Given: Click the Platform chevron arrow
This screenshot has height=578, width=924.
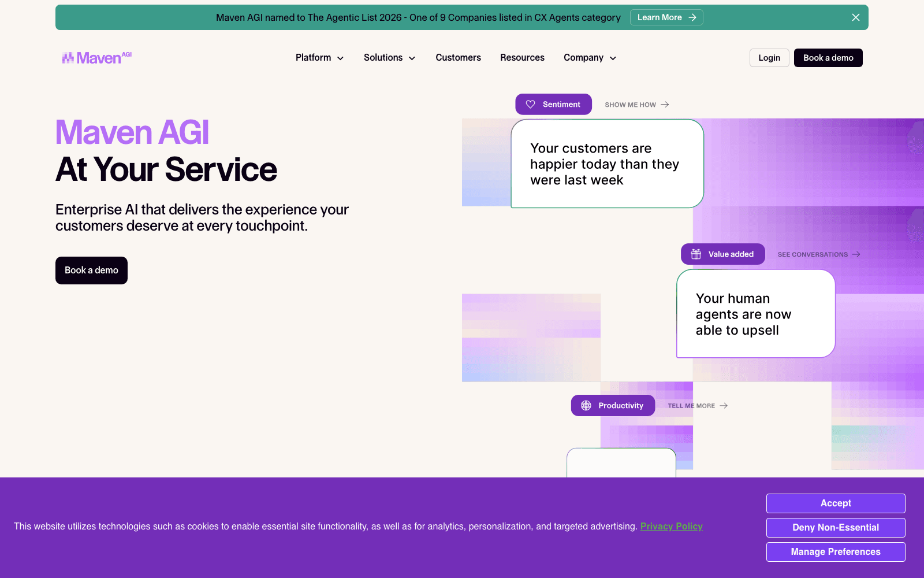Looking at the screenshot, I should click(340, 58).
